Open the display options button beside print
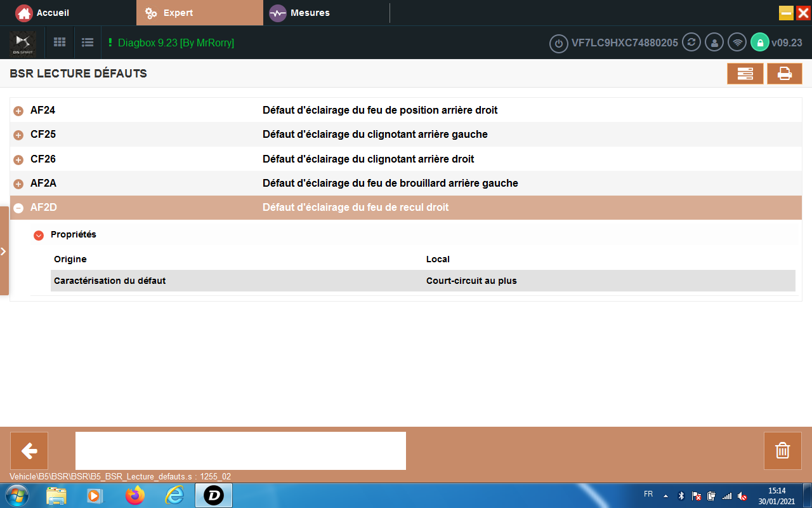Screen dimensions: 812x508 click(745, 74)
